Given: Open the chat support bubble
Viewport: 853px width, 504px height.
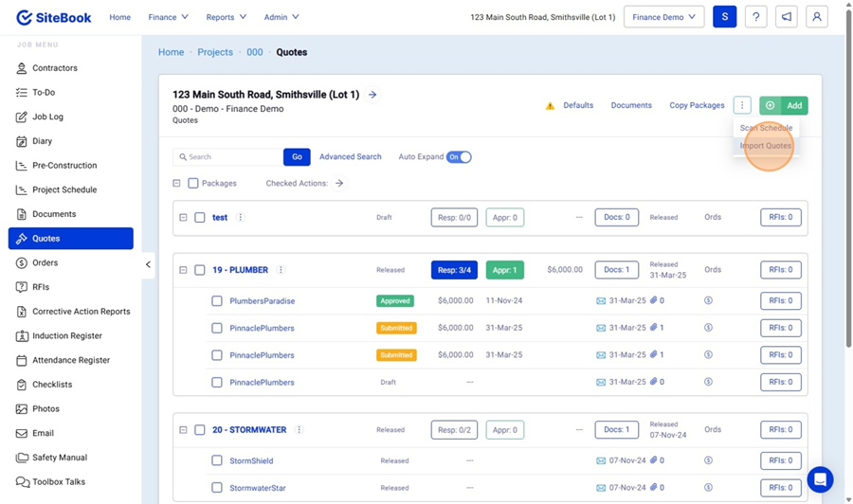Looking at the screenshot, I should [x=820, y=479].
